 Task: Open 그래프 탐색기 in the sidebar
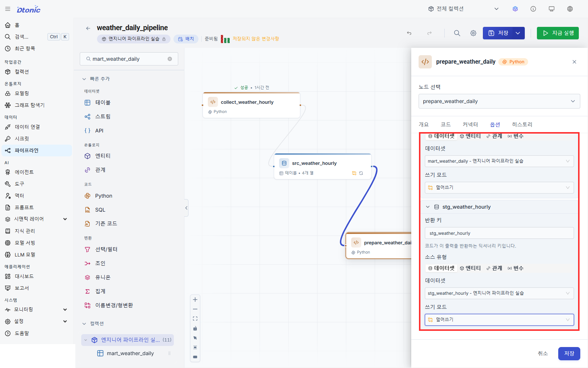coord(37,105)
